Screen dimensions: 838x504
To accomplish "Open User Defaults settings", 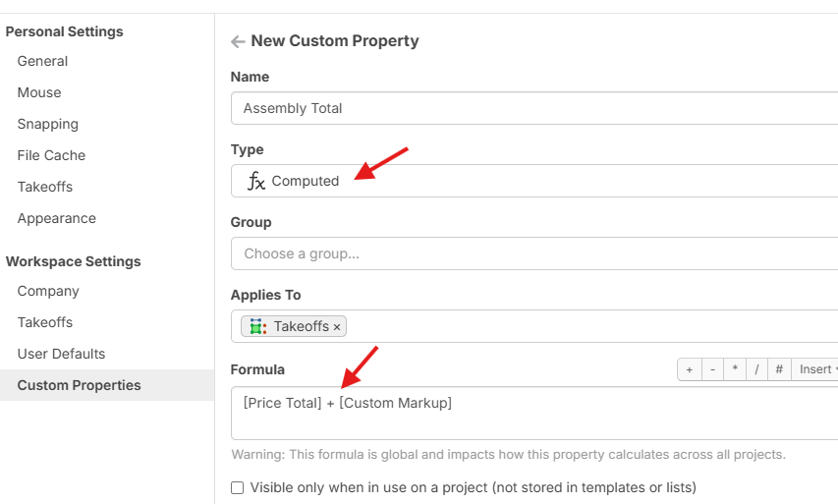I will (61, 354).
